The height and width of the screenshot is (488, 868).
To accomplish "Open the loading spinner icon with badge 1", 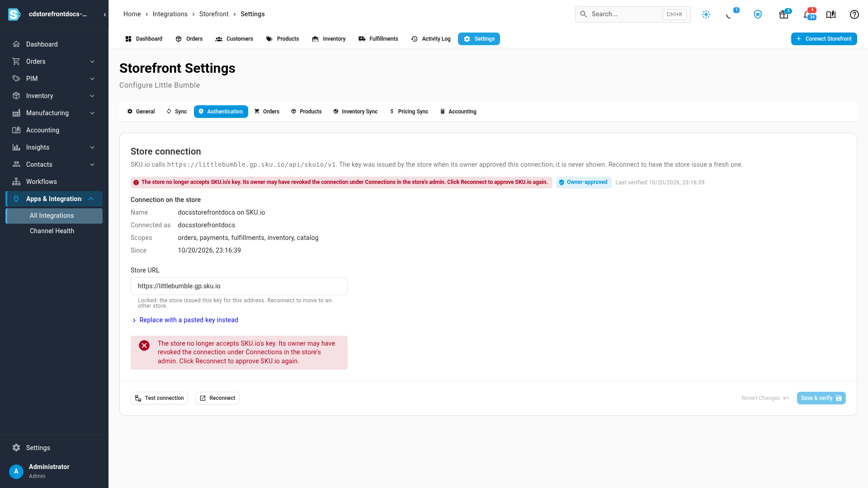I will pyautogui.click(x=730, y=14).
